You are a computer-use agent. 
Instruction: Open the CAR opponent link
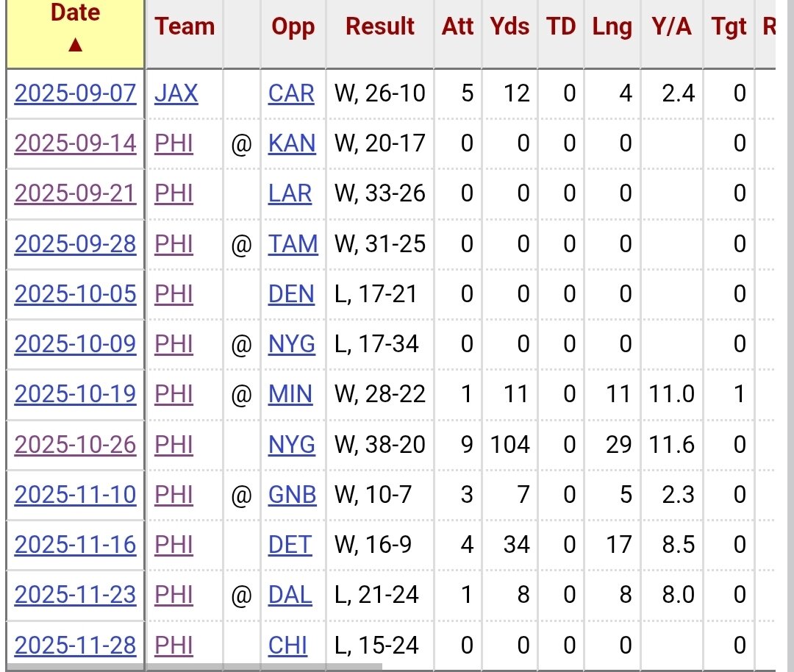tap(291, 93)
